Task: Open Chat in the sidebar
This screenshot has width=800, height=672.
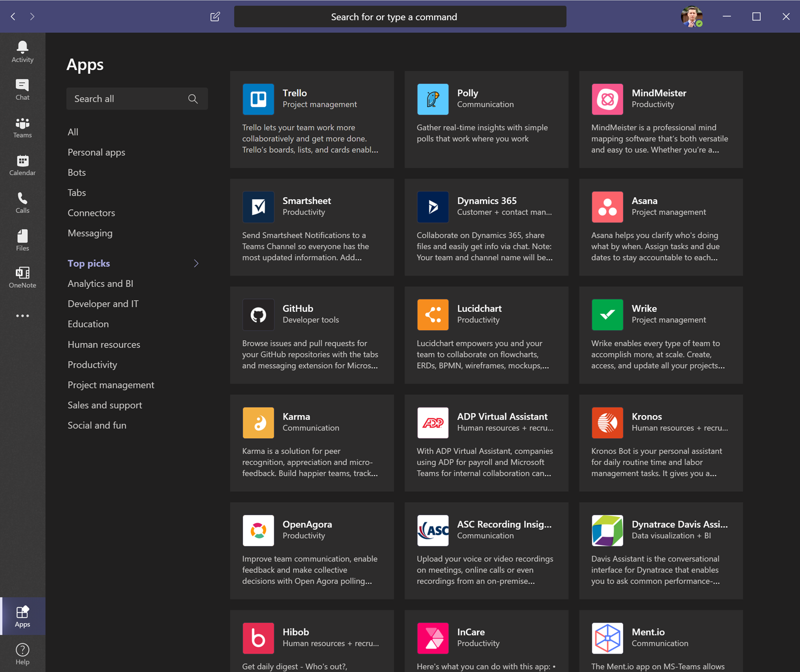Action: coord(22,89)
